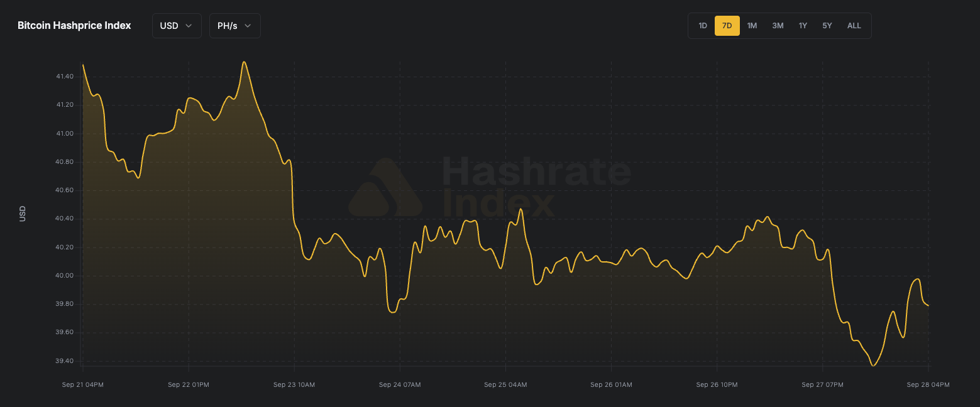The image size is (980, 407).
Task: Click the Sep 22 01PM axis label
Action: coord(189,384)
